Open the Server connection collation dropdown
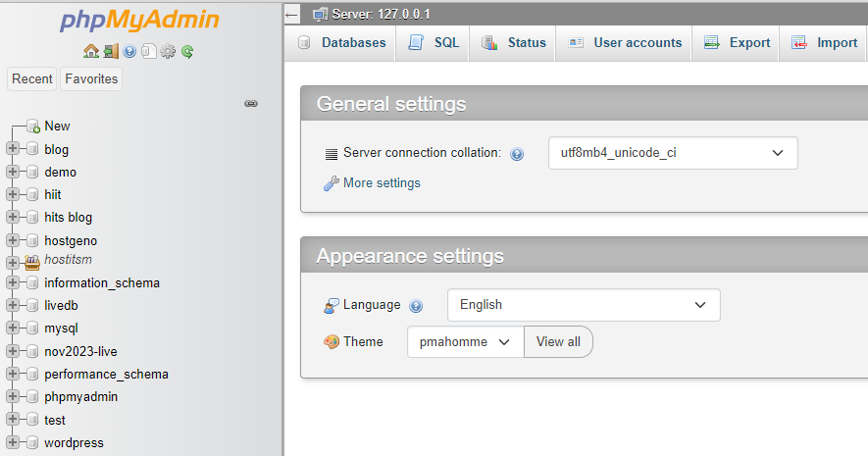 (x=673, y=153)
